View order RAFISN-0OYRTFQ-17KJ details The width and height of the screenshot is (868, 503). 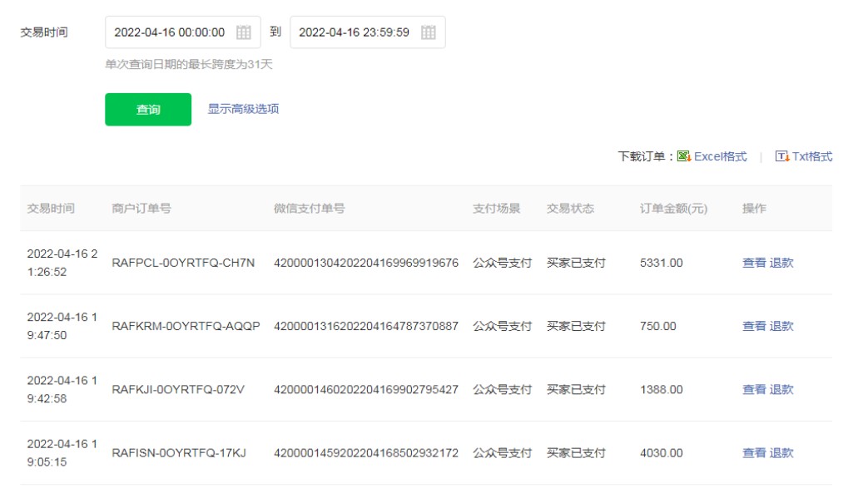[754, 453]
